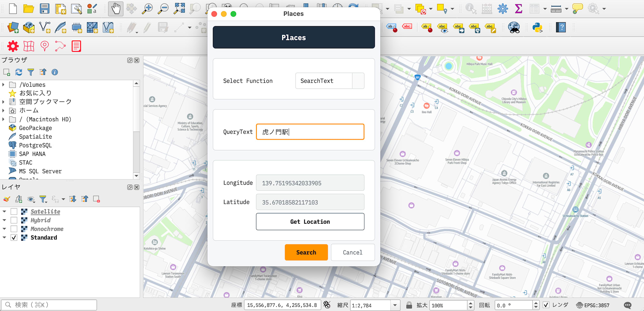This screenshot has height=311, width=644.
Task: Click the Zoom In magnifier tool
Action: 147,9
